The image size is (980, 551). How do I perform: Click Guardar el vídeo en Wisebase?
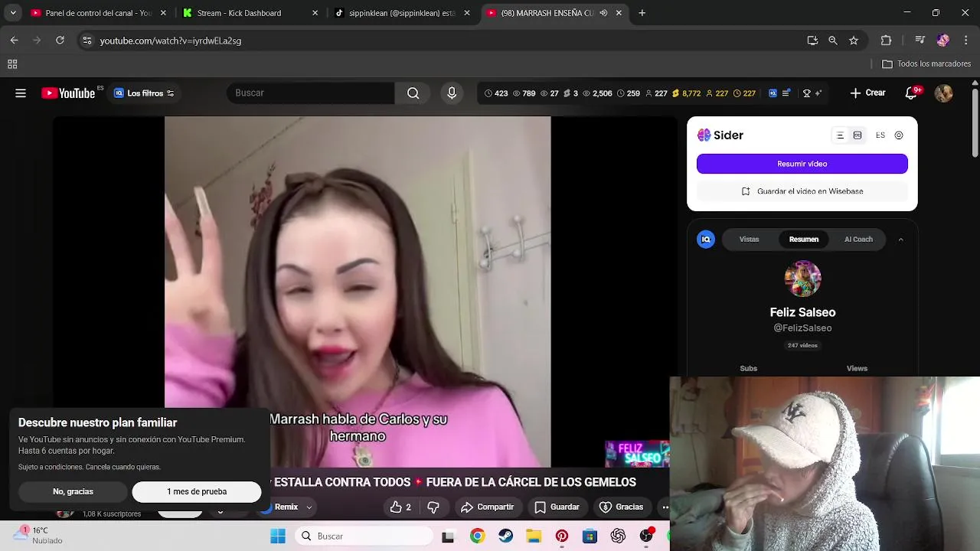click(802, 191)
